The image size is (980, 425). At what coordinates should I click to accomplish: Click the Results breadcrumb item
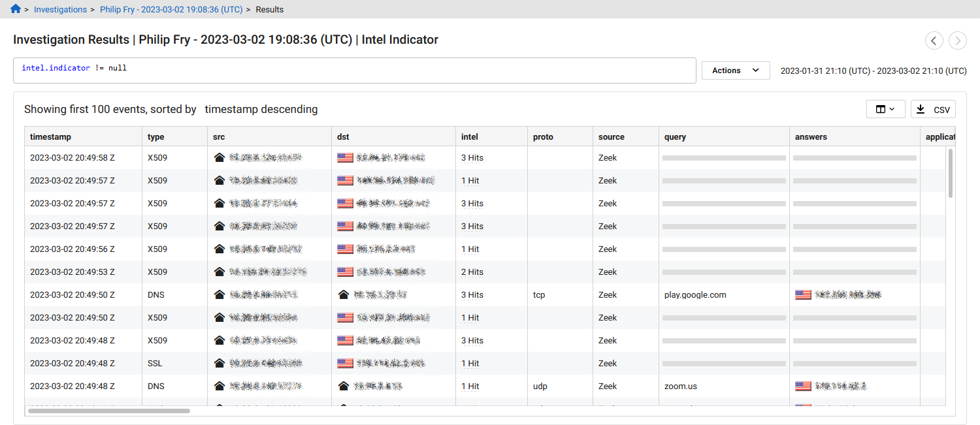click(x=269, y=9)
